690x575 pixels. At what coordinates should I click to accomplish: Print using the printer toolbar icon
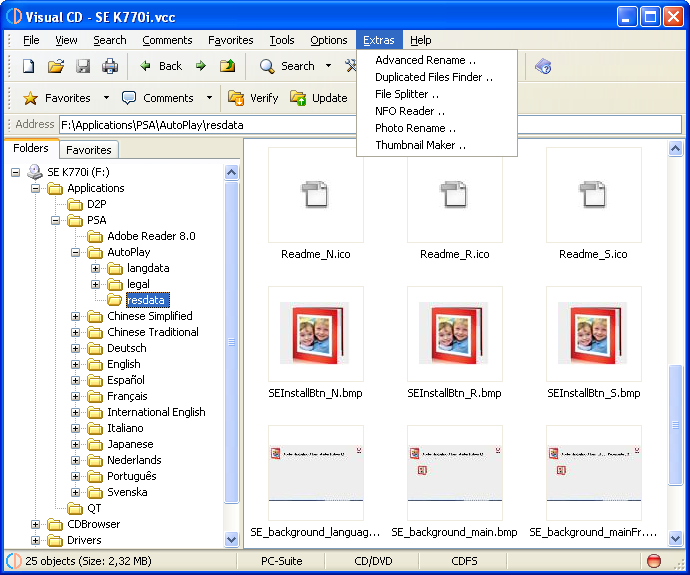pos(110,66)
